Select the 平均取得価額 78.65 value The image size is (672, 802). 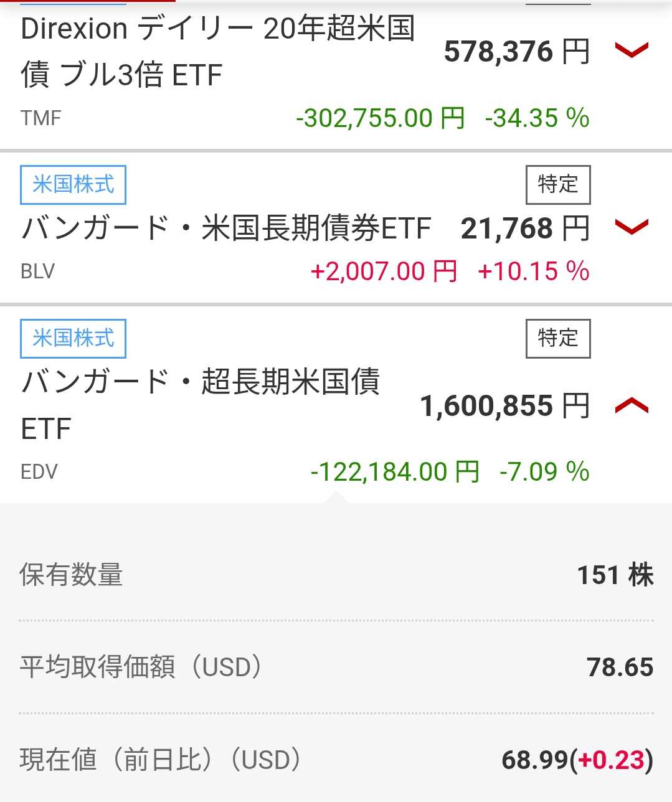click(620, 667)
